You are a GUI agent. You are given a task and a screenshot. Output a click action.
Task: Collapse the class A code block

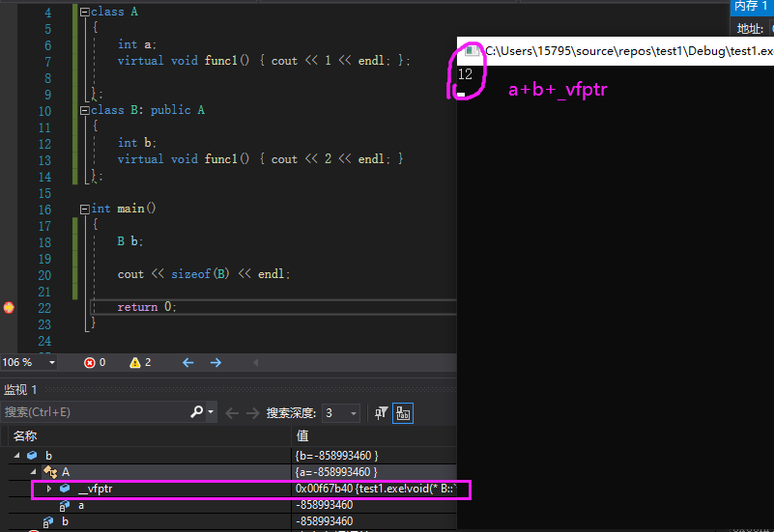click(84, 13)
